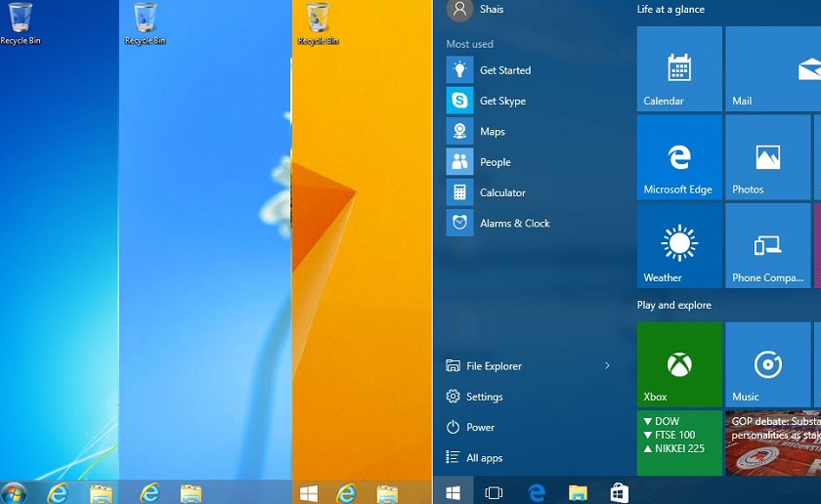Open the Microsoft Edge tile

pos(679,157)
